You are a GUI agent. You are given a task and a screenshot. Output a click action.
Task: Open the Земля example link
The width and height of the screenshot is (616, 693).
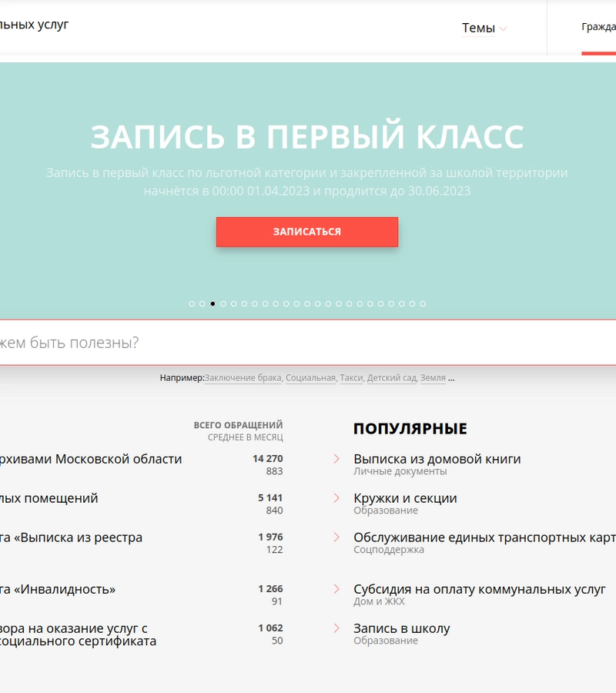point(433,378)
